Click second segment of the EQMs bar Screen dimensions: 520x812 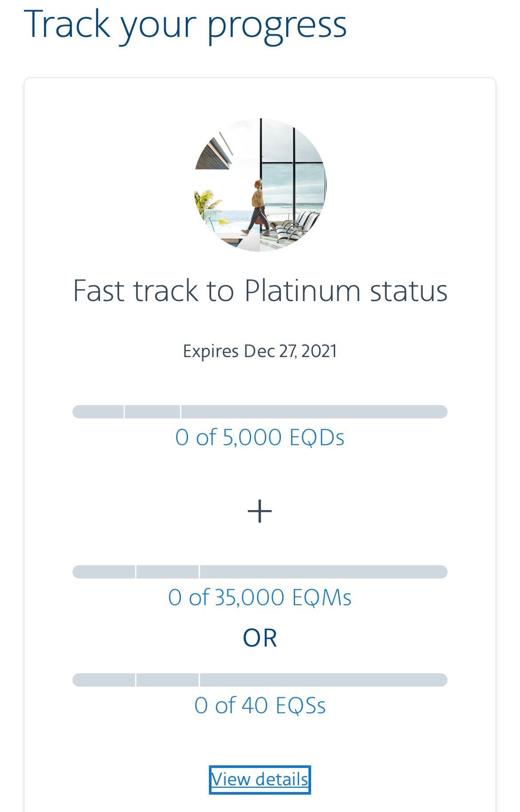168,572
